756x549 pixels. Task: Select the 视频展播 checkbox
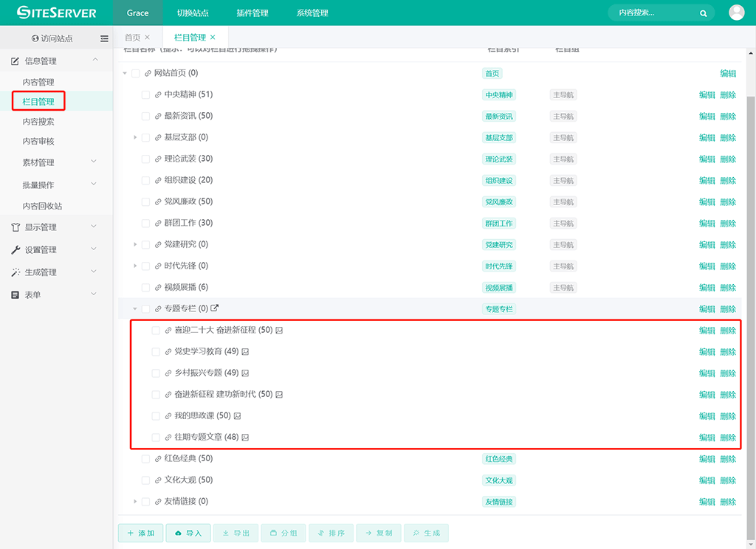click(145, 288)
